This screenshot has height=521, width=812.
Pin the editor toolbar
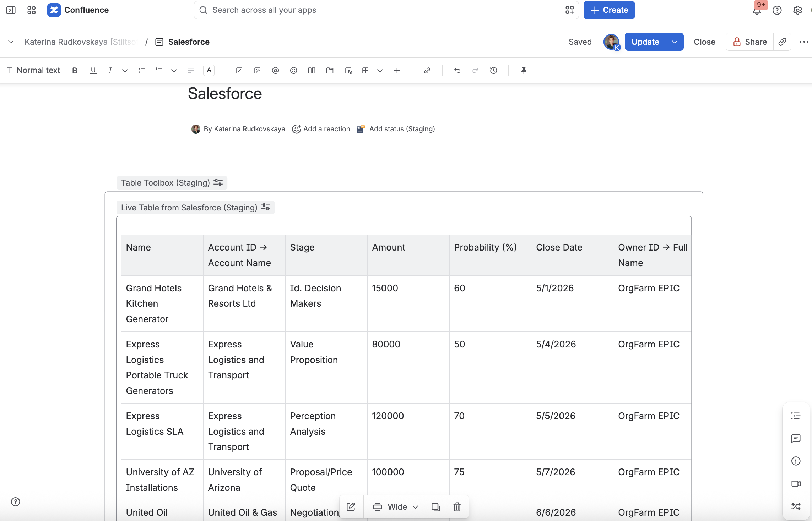524,71
